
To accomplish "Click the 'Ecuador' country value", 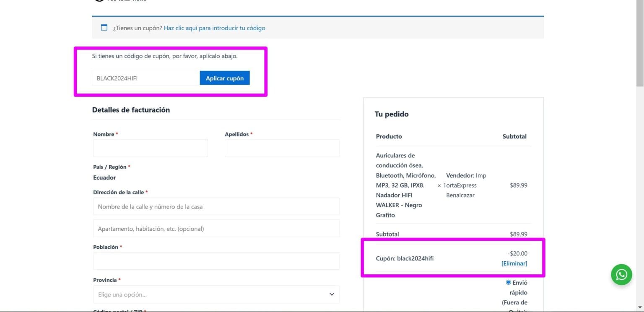I will (x=104, y=178).
